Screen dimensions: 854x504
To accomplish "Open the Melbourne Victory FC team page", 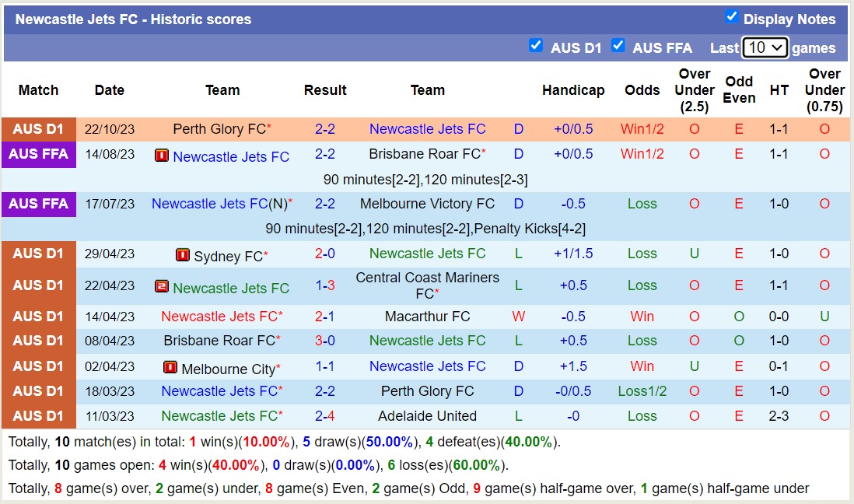I will tap(427, 204).
